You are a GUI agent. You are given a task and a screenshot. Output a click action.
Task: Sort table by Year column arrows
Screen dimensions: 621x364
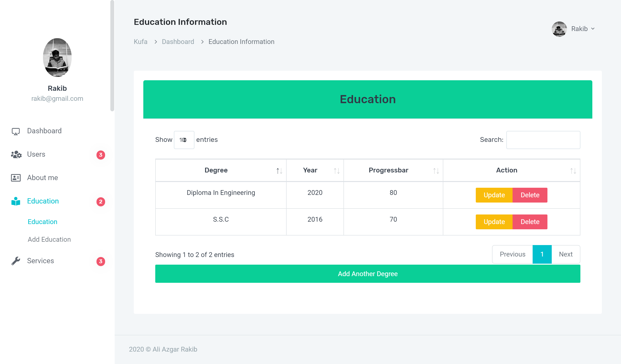[x=336, y=171]
